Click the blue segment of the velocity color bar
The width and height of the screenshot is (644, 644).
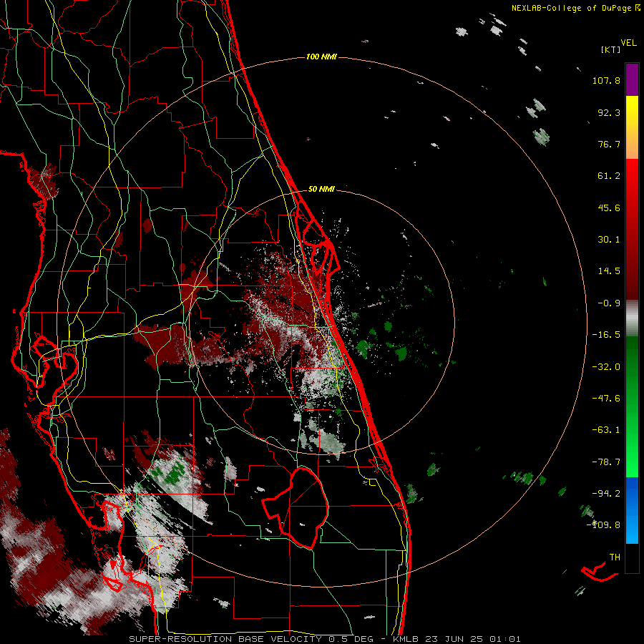(x=632, y=510)
